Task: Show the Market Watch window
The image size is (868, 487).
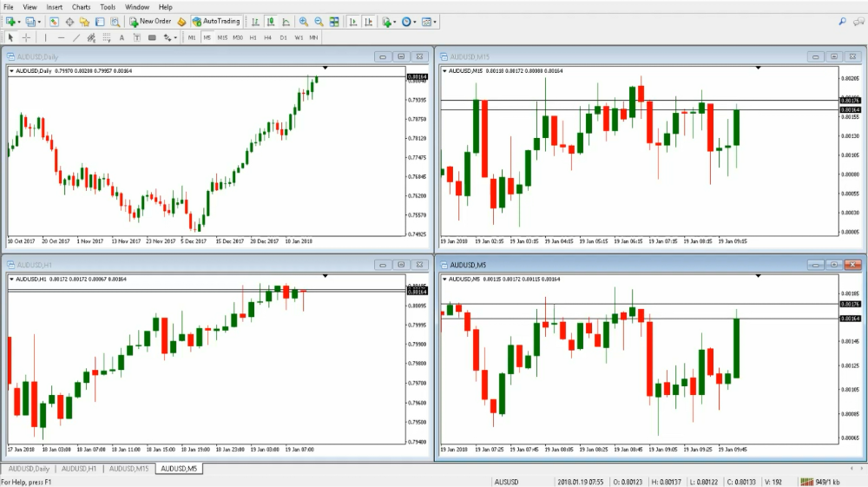Action: click(x=54, y=22)
